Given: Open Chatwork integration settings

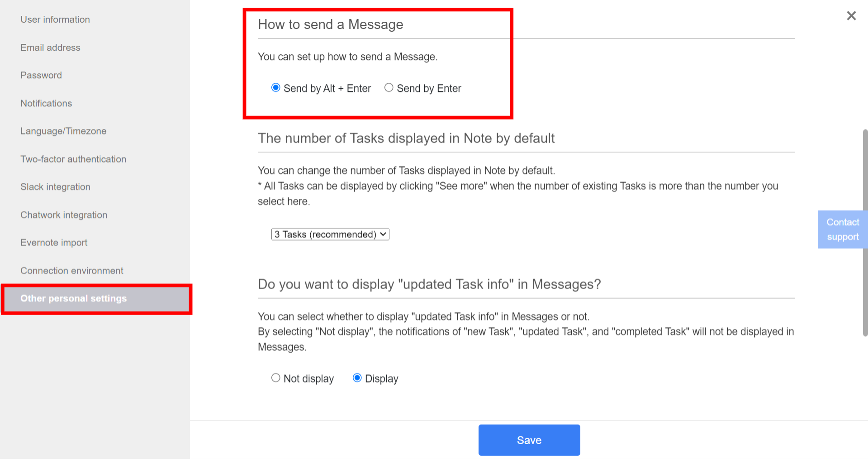Looking at the screenshot, I should pyautogui.click(x=64, y=215).
